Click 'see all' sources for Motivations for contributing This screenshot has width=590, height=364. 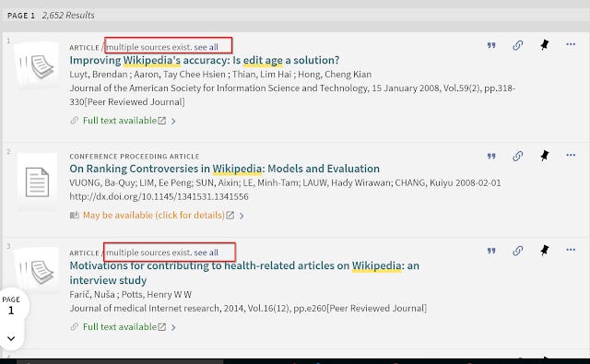[x=206, y=252]
